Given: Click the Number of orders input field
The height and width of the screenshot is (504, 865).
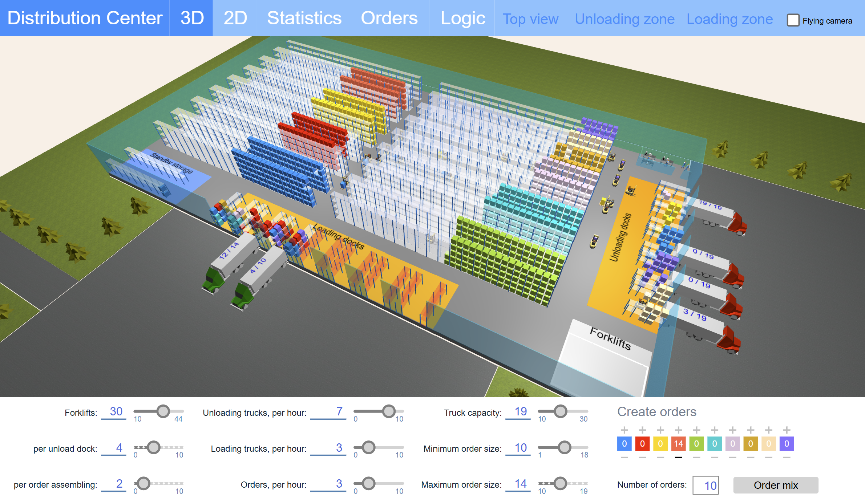Looking at the screenshot, I should pos(705,485).
